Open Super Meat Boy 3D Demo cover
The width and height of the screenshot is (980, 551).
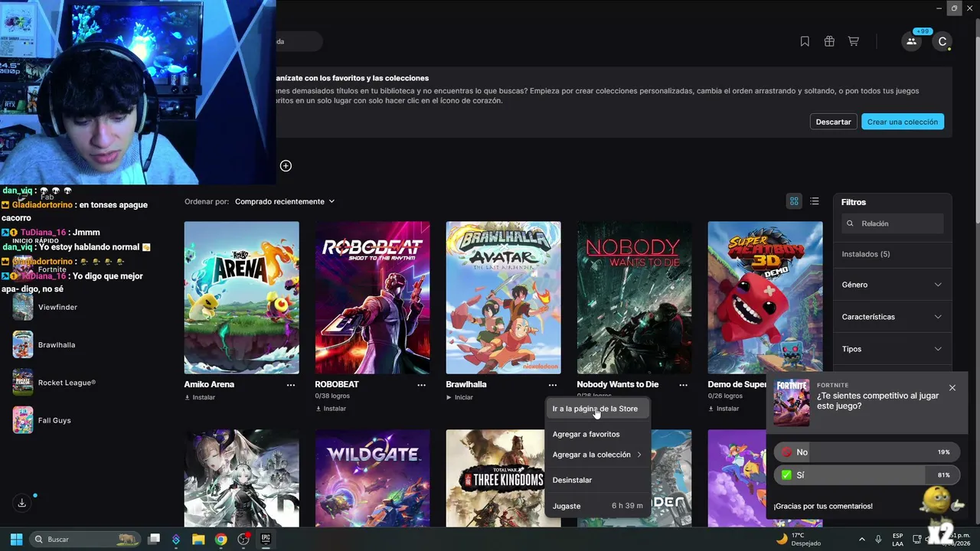point(766,298)
